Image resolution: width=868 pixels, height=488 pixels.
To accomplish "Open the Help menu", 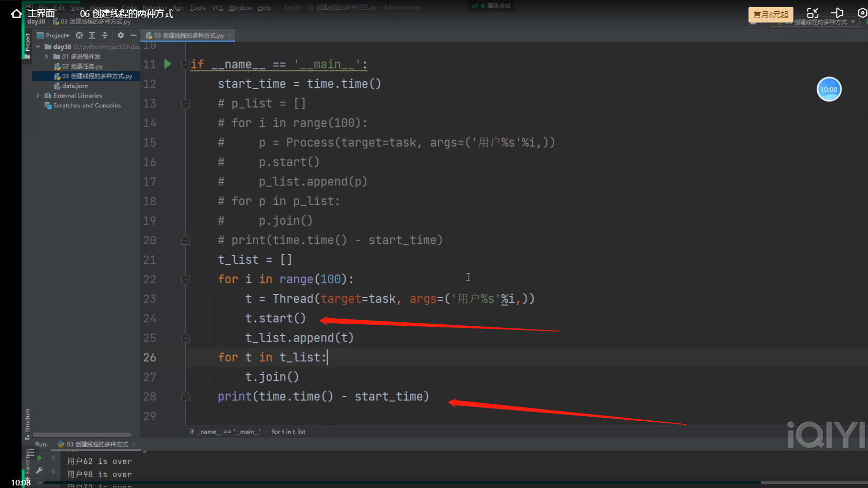I will click(264, 8).
